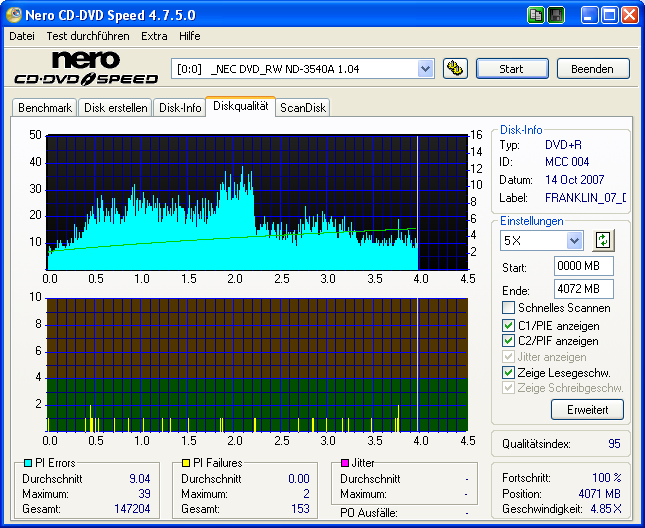This screenshot has height=528, width=645.
Task: Open the drive selection dropdown
Action: coord(425,68)
